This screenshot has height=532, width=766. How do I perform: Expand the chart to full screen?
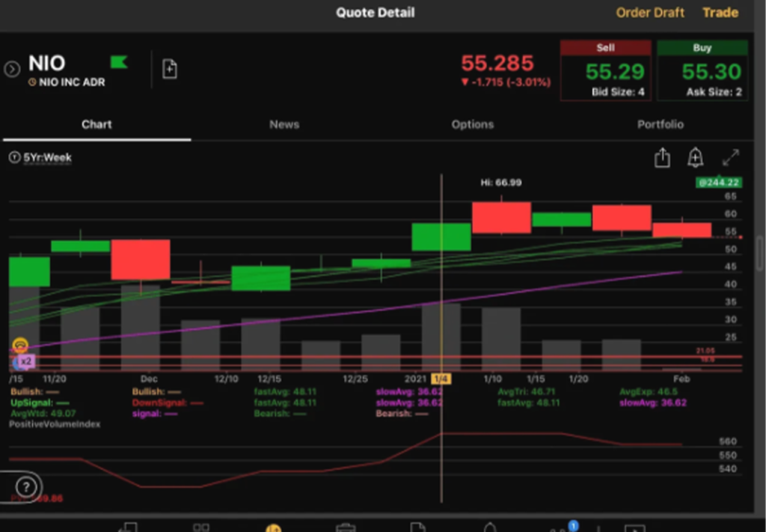pyautogui.click(x=731, y=158)
